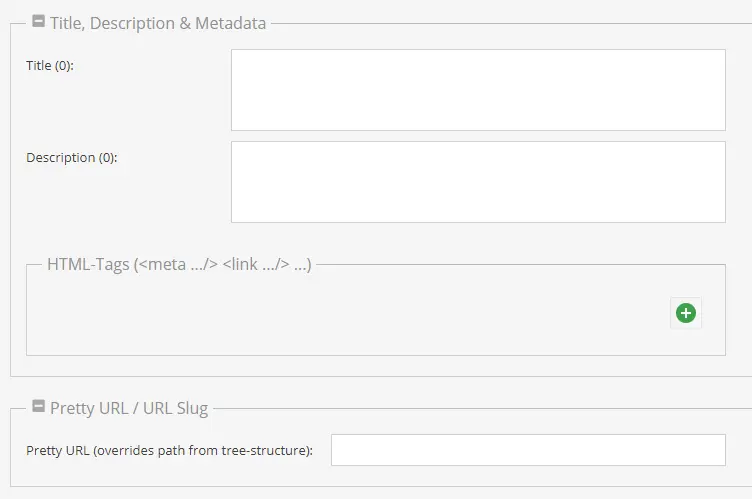This screenshot has height=499, width=752.
Task: Collapse the Title, Description & Metadata section
Action: pos(38,21)
